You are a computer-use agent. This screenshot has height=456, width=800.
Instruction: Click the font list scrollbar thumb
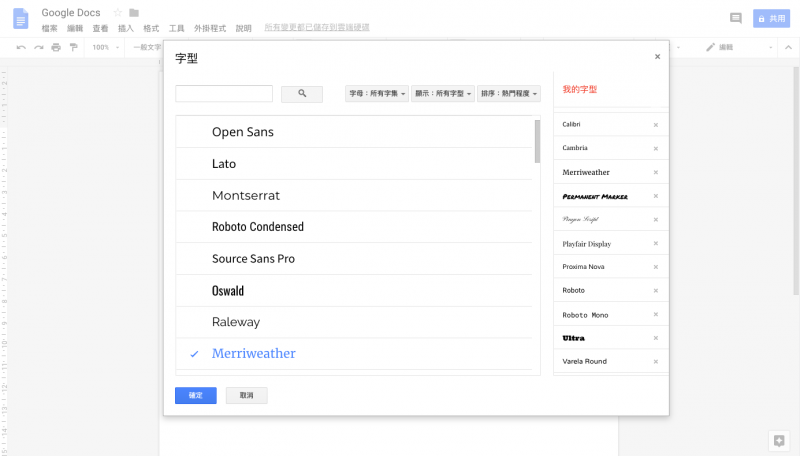(x=537, y=141)
